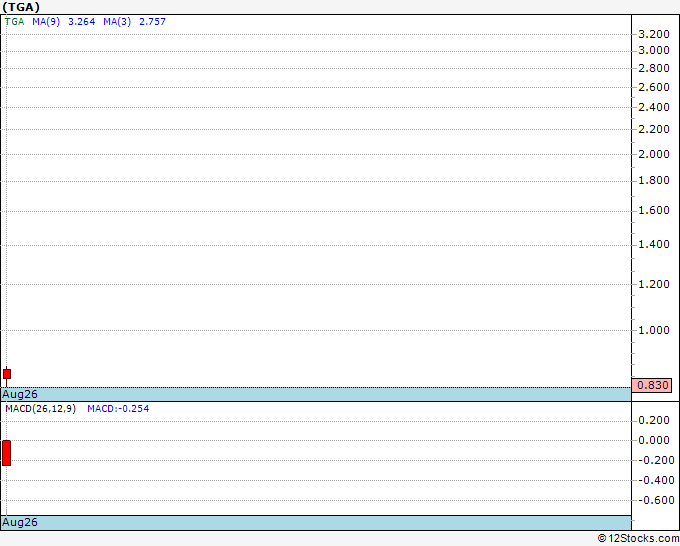
Task: Open the 12Stocks.com copyright link
Action: coord(638,539)
